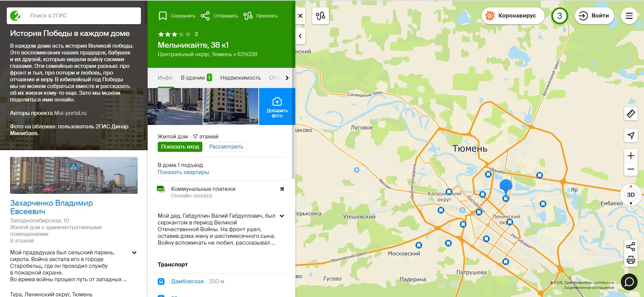Click the my location arrow icon

click(631, 135)
